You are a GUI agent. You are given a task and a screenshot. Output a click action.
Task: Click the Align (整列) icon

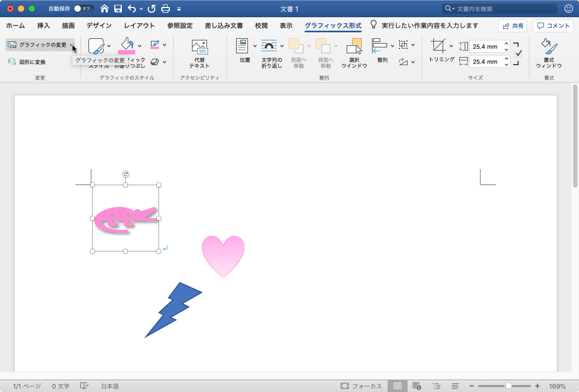(380, 46)
